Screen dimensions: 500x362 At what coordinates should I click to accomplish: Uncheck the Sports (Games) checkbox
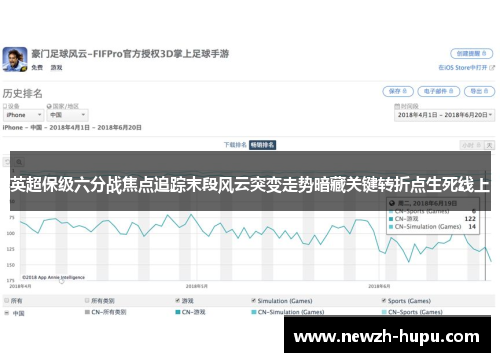click(384, 301)
